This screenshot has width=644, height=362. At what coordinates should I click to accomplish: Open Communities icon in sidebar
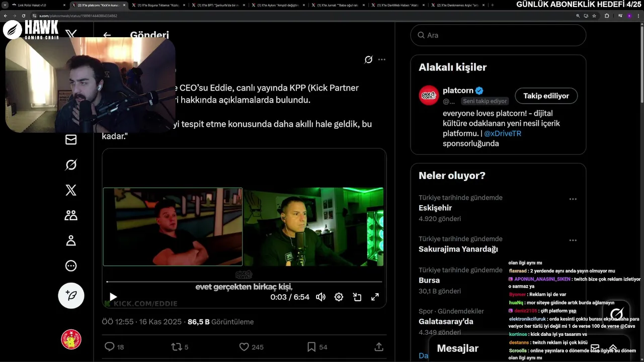71,215
